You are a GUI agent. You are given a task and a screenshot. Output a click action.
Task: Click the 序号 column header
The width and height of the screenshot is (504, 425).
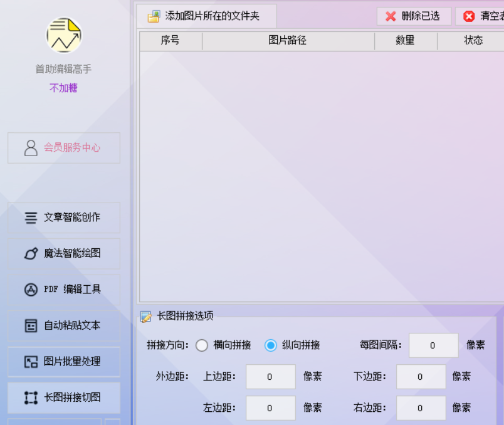tap(171, 41)
